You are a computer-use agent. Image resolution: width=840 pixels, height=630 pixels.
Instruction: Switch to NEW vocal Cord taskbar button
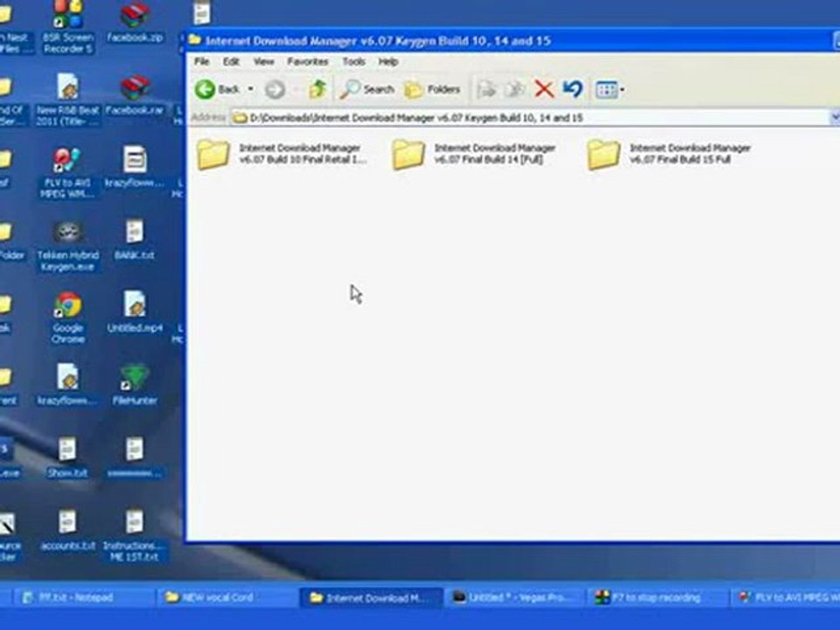tap(226, 598)
